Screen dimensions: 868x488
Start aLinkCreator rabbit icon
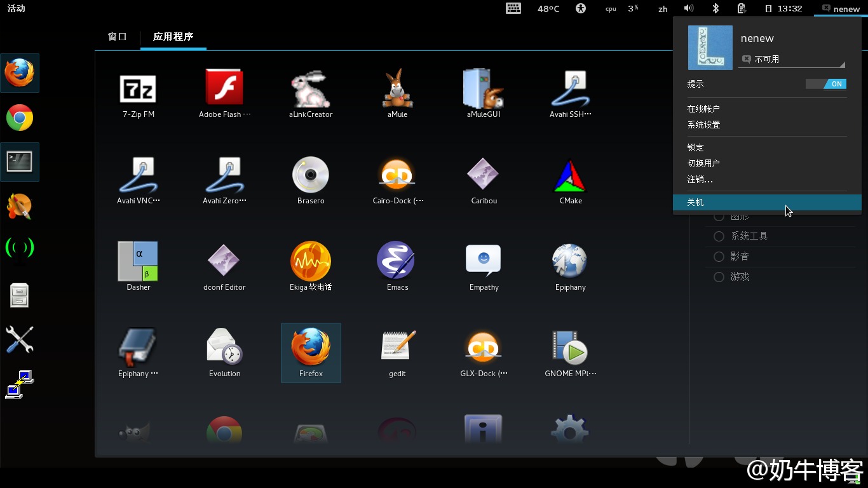pos(311,87)
